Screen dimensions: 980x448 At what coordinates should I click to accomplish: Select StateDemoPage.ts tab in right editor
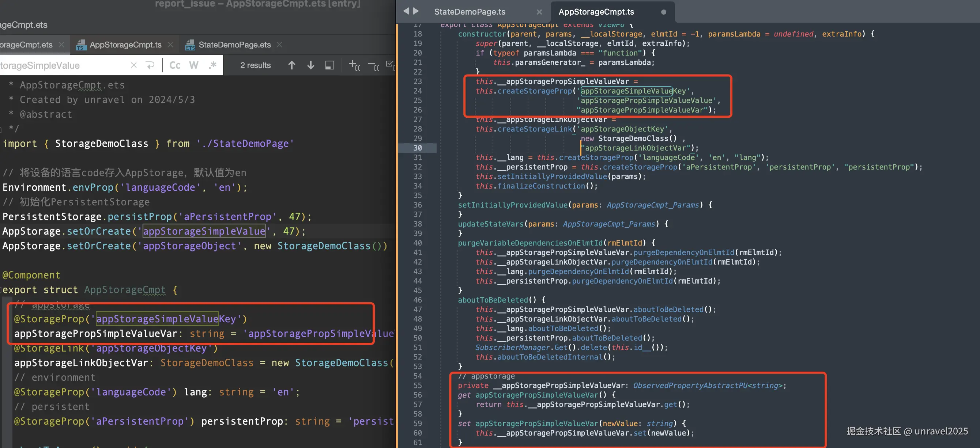[x=470, y=12]
